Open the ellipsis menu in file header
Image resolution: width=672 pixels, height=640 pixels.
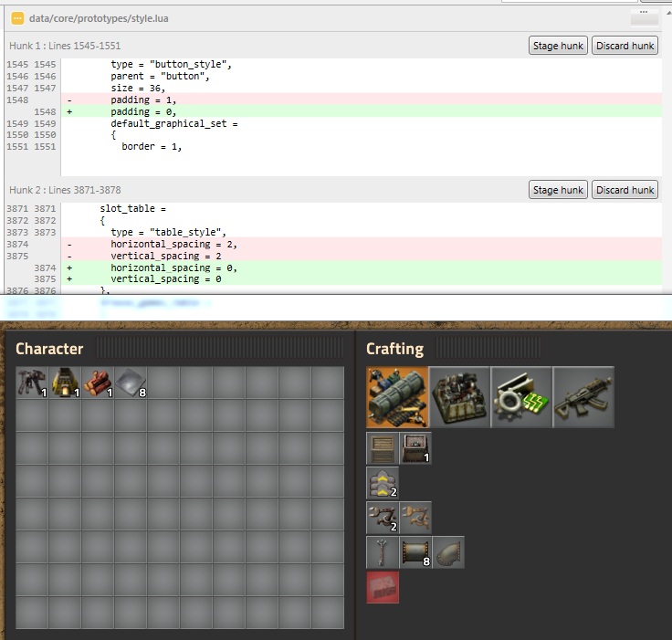644,17
